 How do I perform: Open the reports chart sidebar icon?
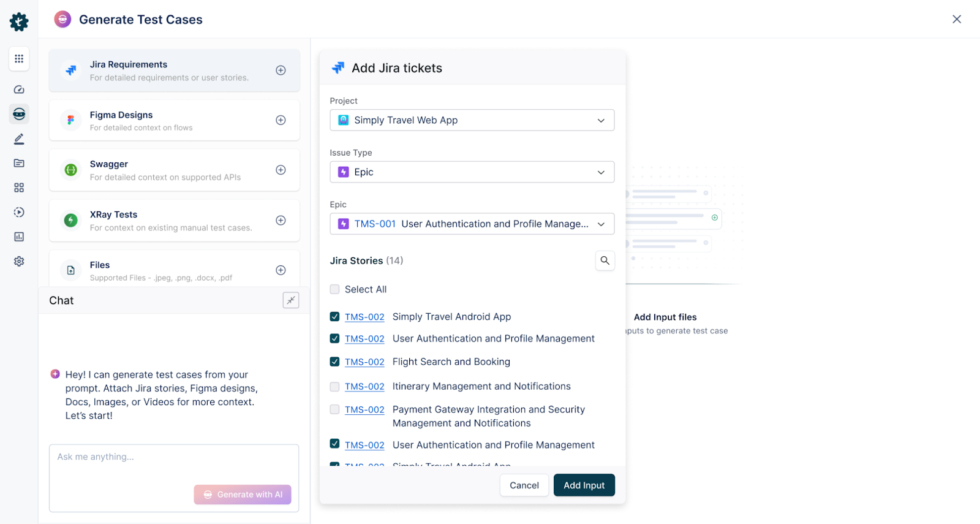coord(19,237)
